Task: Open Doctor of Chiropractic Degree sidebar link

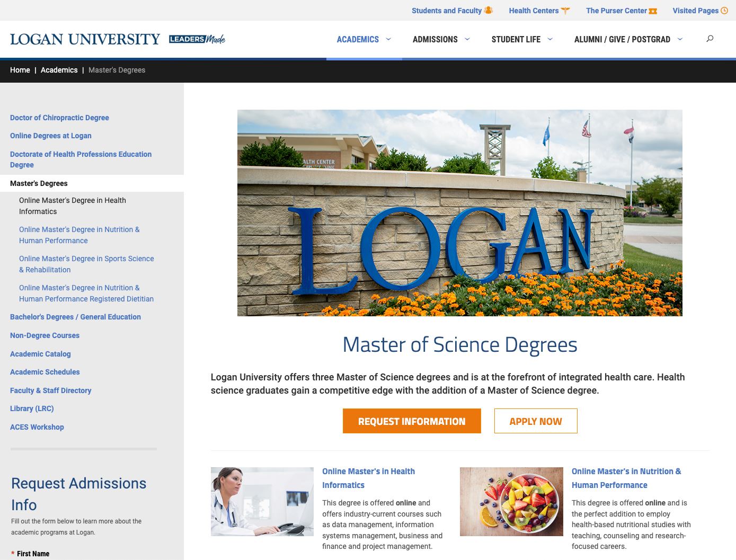Action: click(59, 118)
